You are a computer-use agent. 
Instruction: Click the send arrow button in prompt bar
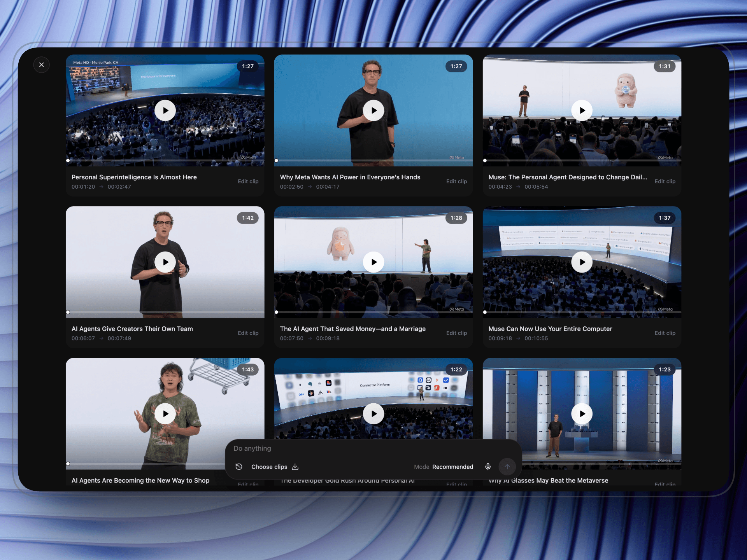[x=507, y=467]
